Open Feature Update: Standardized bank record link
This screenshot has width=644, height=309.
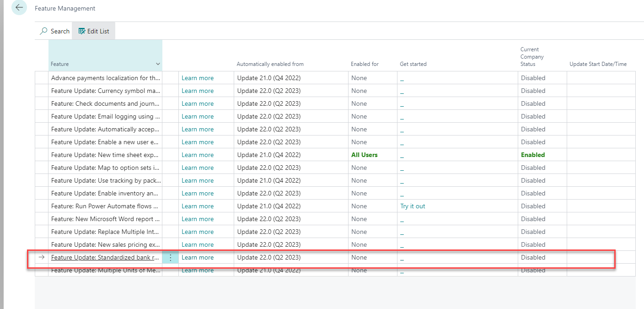[106, 257]
